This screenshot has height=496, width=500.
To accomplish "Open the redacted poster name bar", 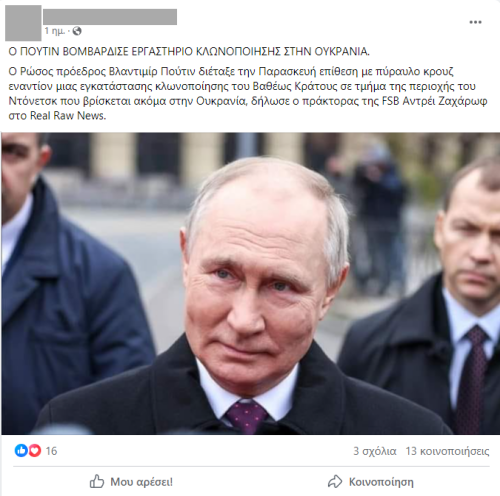I will [110, 17].
